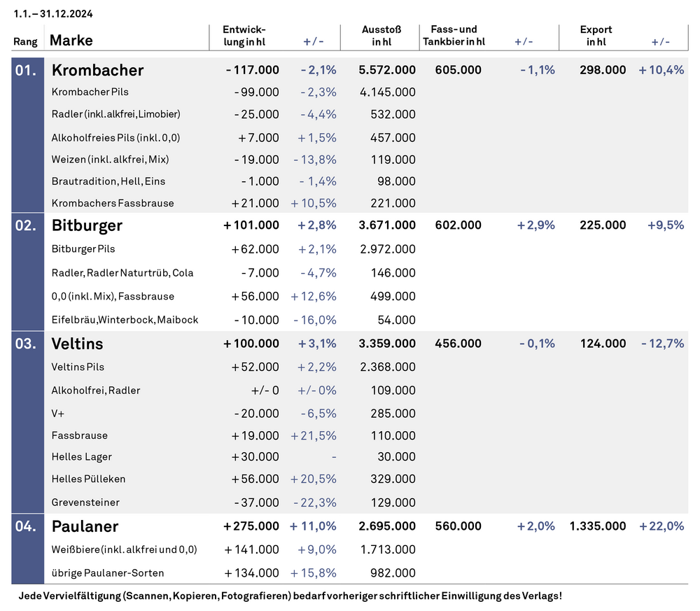The height and width of the screenshot is (611, 700).
Task: Select Bitburger keg beer value 602.000
Action: point(458,225)
